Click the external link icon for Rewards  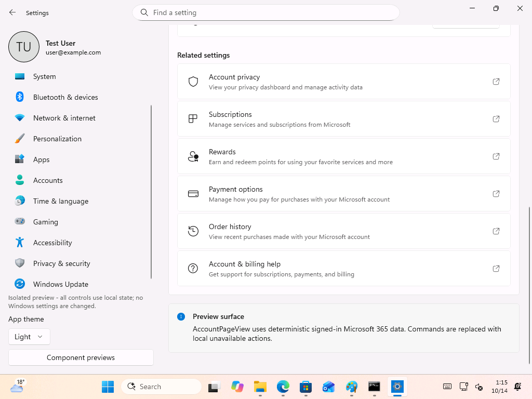click(x=496, y=156)
